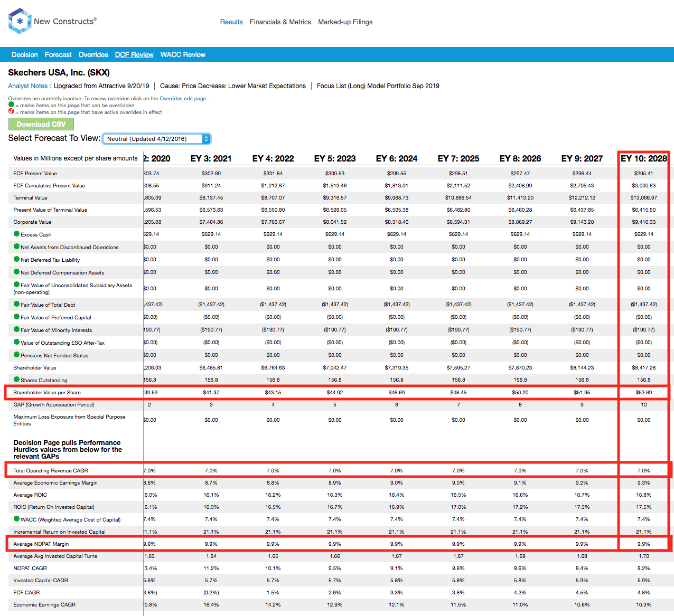Image resolution: width=674 pixels, height=616 pixels.
Task: Click $41.37 value per share for 2021
Action: [x=211, y=392]
